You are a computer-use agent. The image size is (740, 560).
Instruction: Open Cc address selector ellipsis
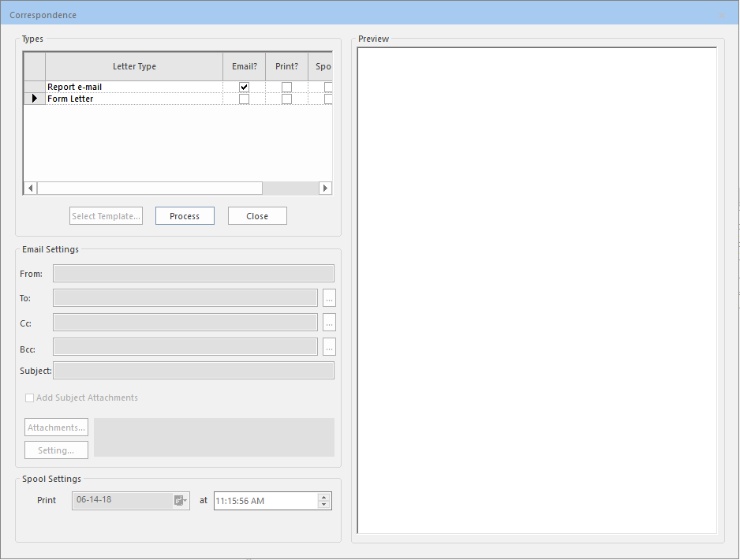tap(329, 322)
